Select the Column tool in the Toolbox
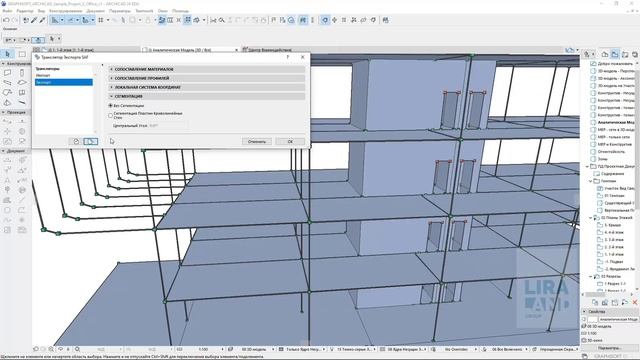 coord(22,73)
